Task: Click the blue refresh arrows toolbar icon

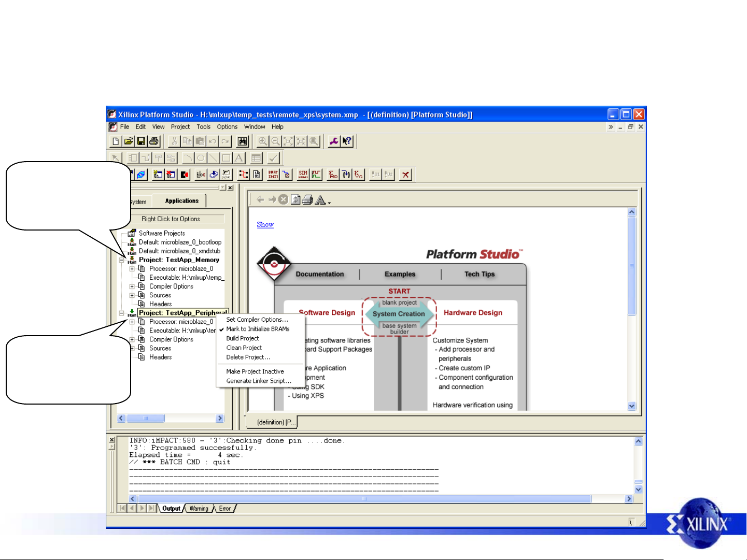Action: coord(141,175)
